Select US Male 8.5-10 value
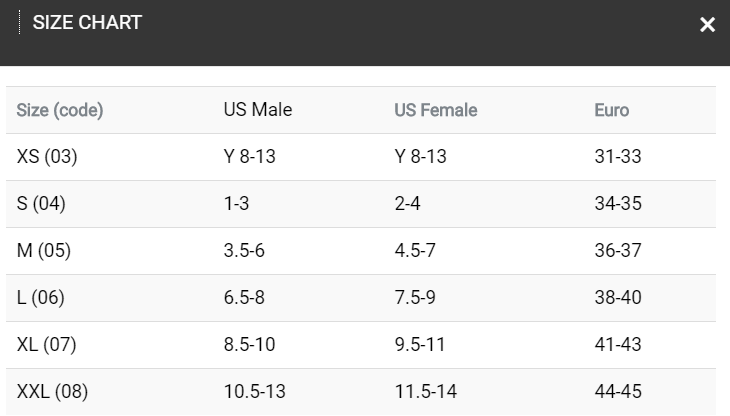The height and width of the screenshot is (416, 730). tap(249, 345)
